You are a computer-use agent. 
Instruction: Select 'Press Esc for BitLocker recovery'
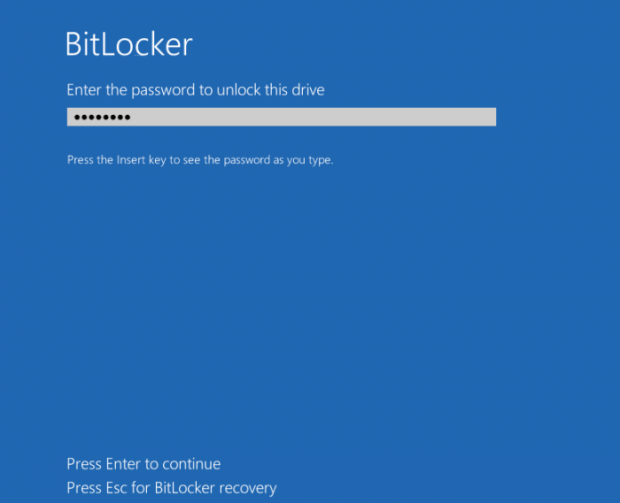tap(171, 488)
